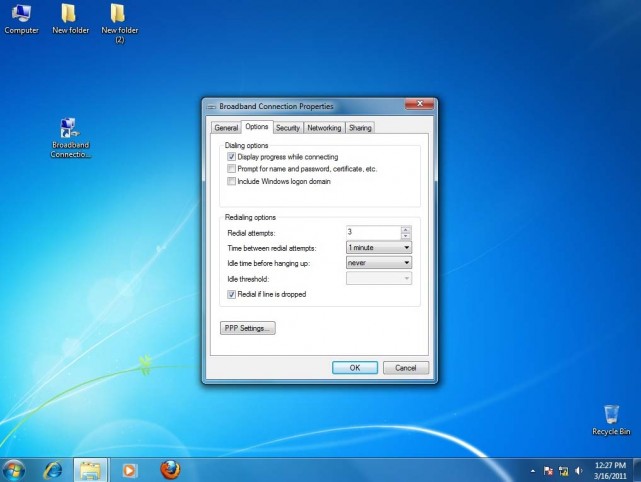Open the volume speaker tray icon
The image size is (641, 482).
point(578,471)
